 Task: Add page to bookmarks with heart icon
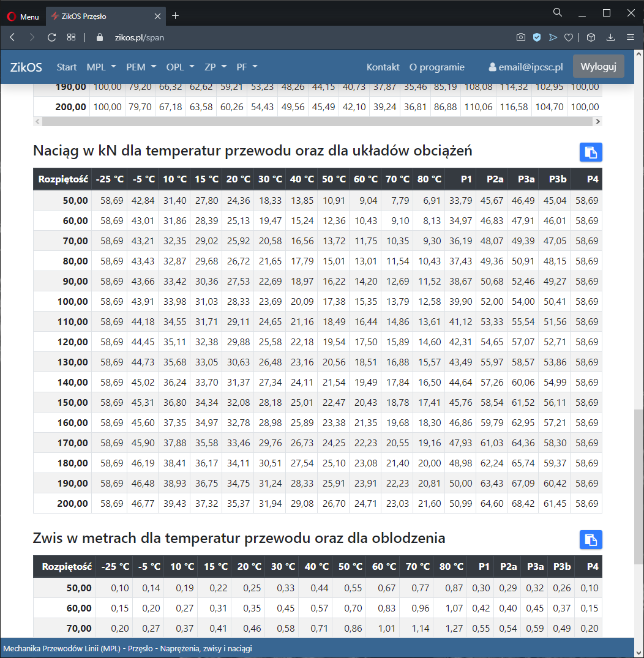click(x=568, y=37)
